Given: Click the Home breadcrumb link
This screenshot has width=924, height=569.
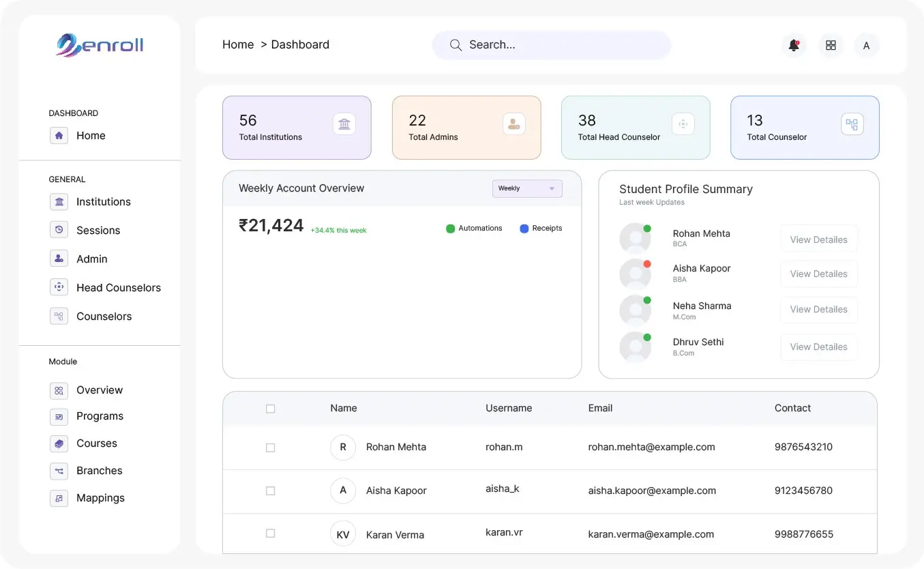Looking at the screenshot, I should tap(238, 45).
